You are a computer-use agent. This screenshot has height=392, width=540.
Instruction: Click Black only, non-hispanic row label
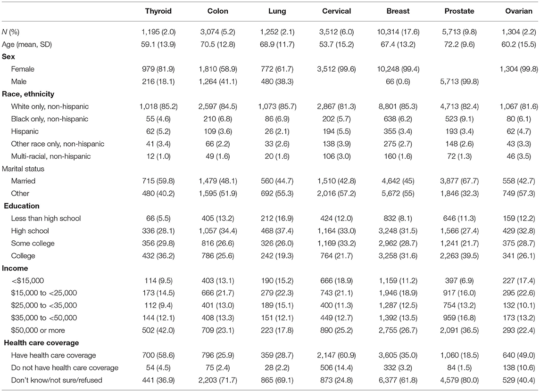click(x=50, y=119)
